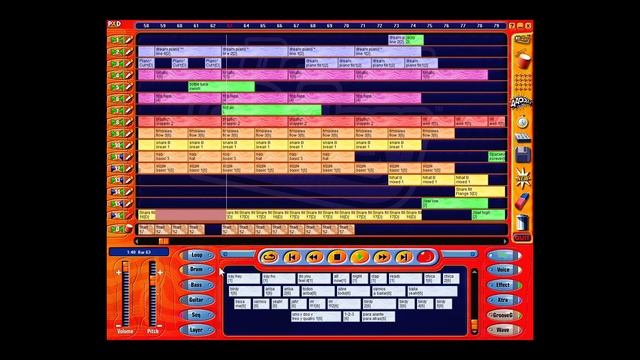Screen dimensions: 640x360
Task: Click the drum icon on the drum track
Action: pyautogui.click(x=129, y=229)
